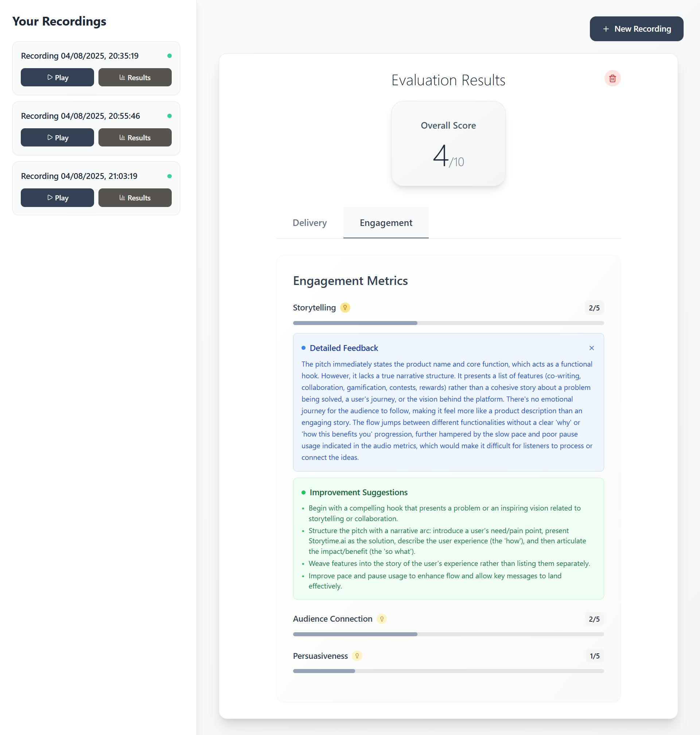The width and height of the screenshot is (700, 735).
Task: Expand the Audience Connection metric row
Action: [x=332, y=619]
